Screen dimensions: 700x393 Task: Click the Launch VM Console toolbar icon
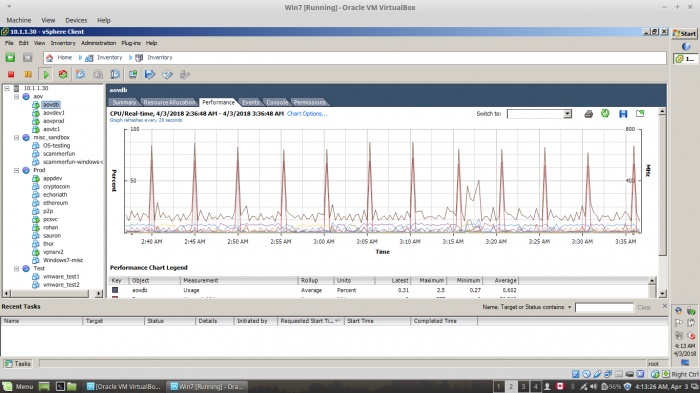point(133,75)
